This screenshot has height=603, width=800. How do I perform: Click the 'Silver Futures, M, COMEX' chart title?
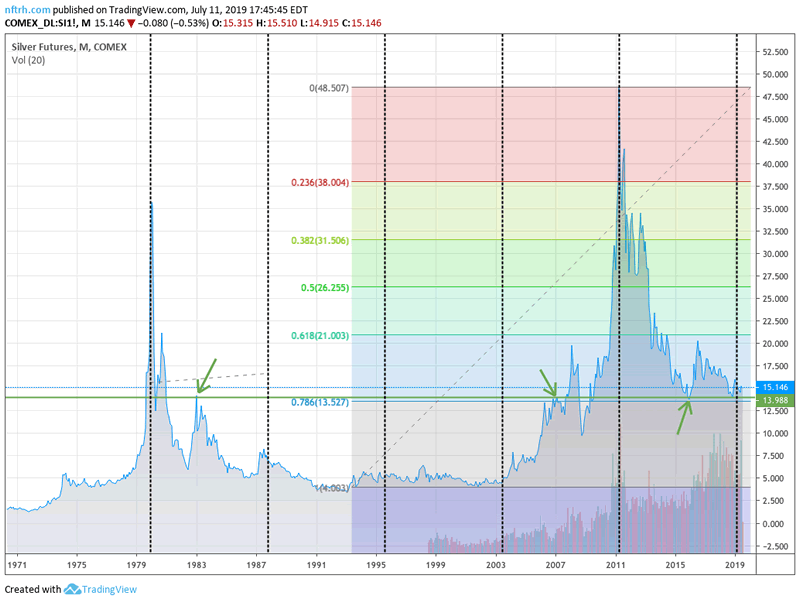click(69, 47)
